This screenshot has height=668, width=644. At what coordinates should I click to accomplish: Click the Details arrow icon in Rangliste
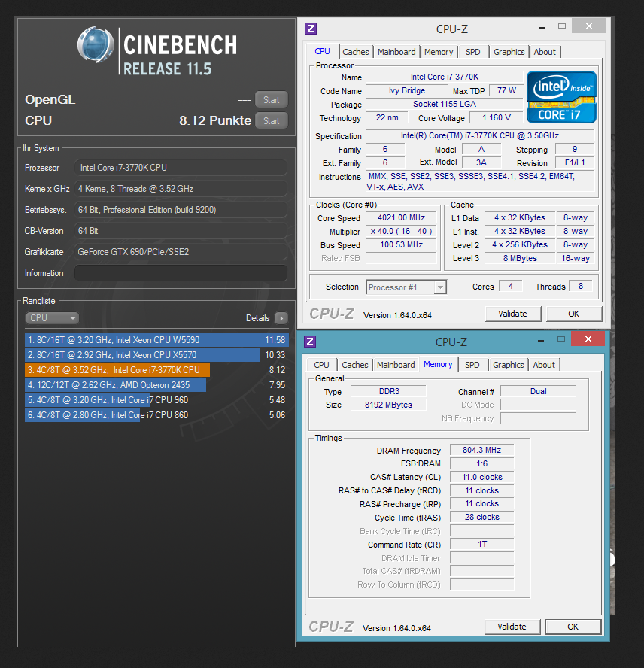pos(281,317)
